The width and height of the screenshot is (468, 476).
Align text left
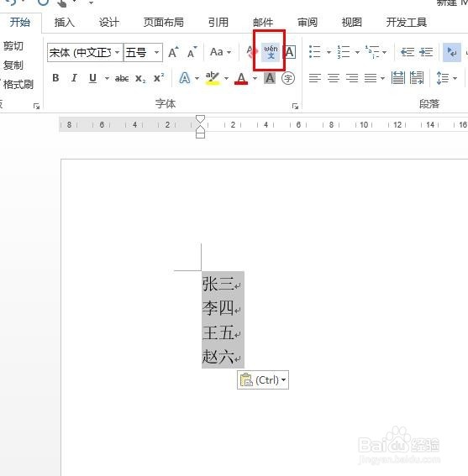click(x=315, y=78)
